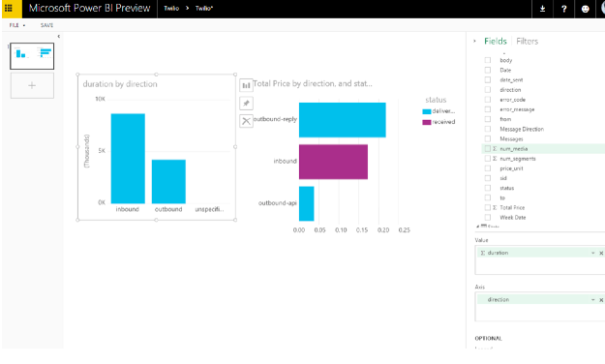
Task: Remove the visual with X icon
Action: pos(246,121)
